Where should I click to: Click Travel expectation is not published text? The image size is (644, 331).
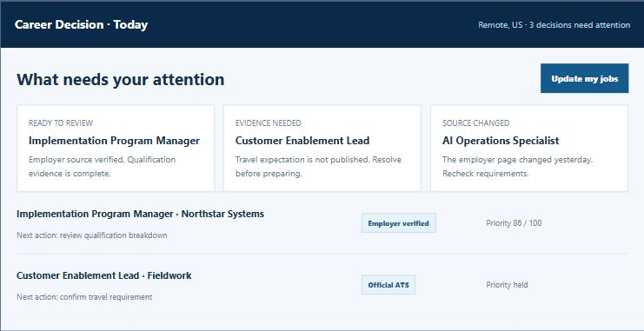point(318,166)
